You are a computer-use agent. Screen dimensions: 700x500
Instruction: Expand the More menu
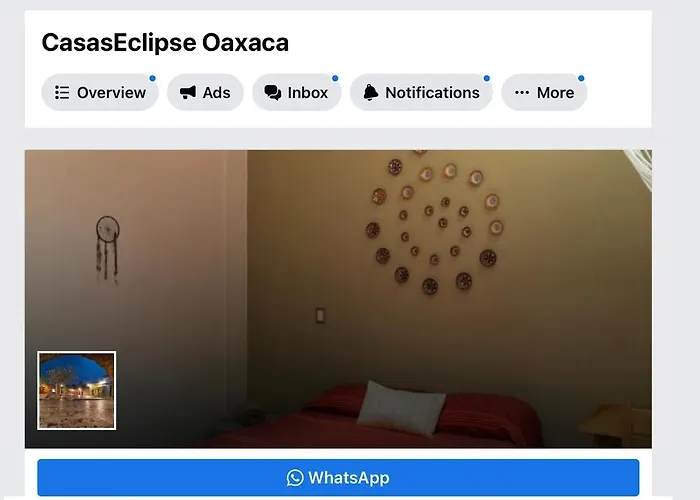pyautogui.click(x=544, y=92)
